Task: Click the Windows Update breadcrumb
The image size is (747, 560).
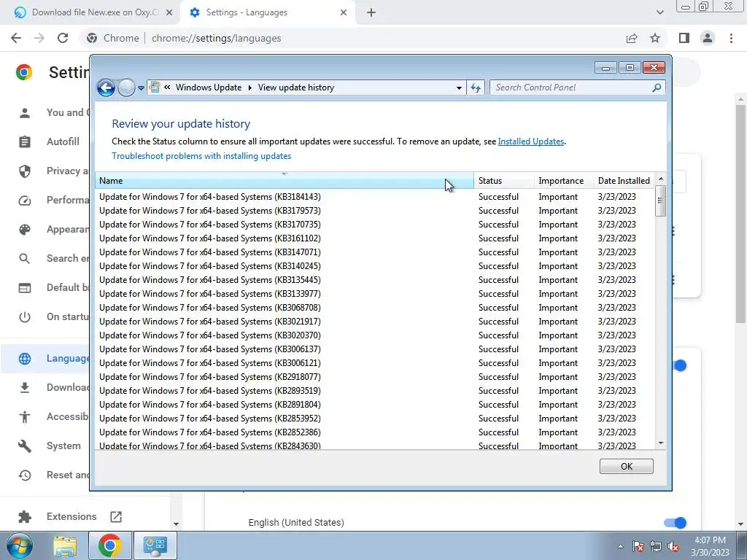Action: 208,87
